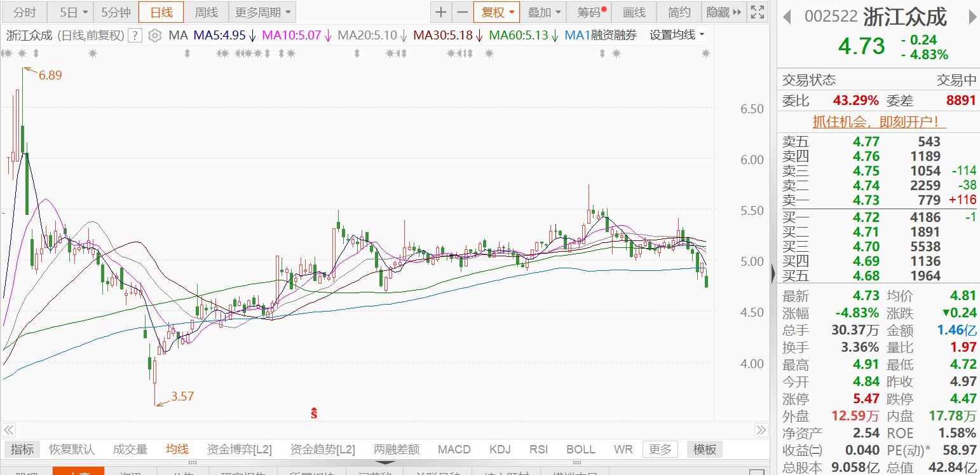Click the fullscreen expand icon
980x475 pixels.
pos(756,12)
